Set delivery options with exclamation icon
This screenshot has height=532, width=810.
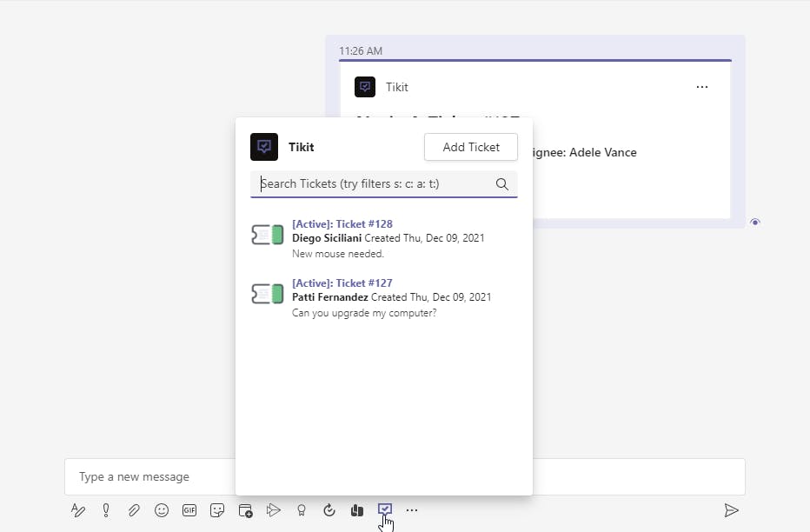(x=106, y=510)
